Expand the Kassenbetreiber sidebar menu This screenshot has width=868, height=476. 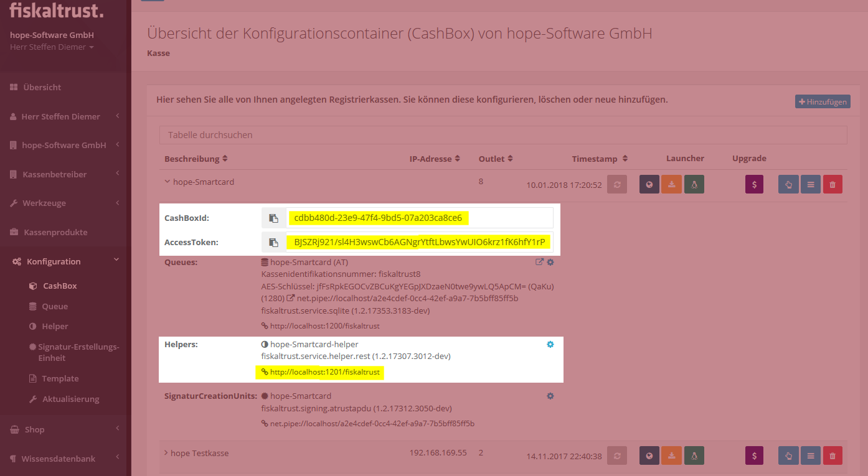click(x=65, y=174)
